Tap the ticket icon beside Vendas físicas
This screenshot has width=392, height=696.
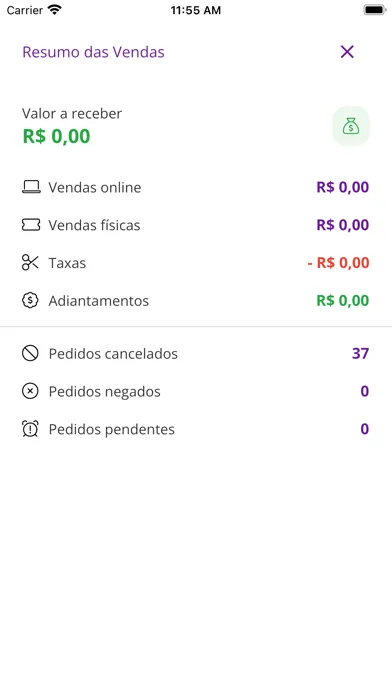(x=31, y=225)
